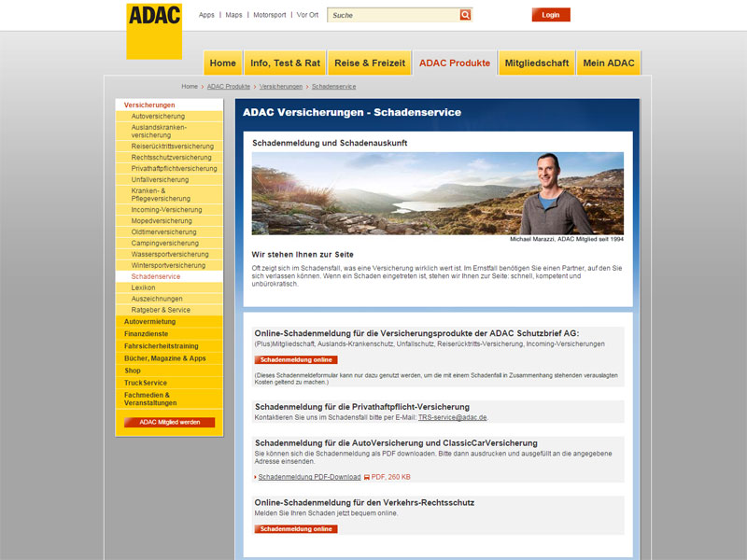This screenshot has height=560, width=747.
Task: Open Ratgeber & Service in the sidebar
Action: click(x=169, y=310)
